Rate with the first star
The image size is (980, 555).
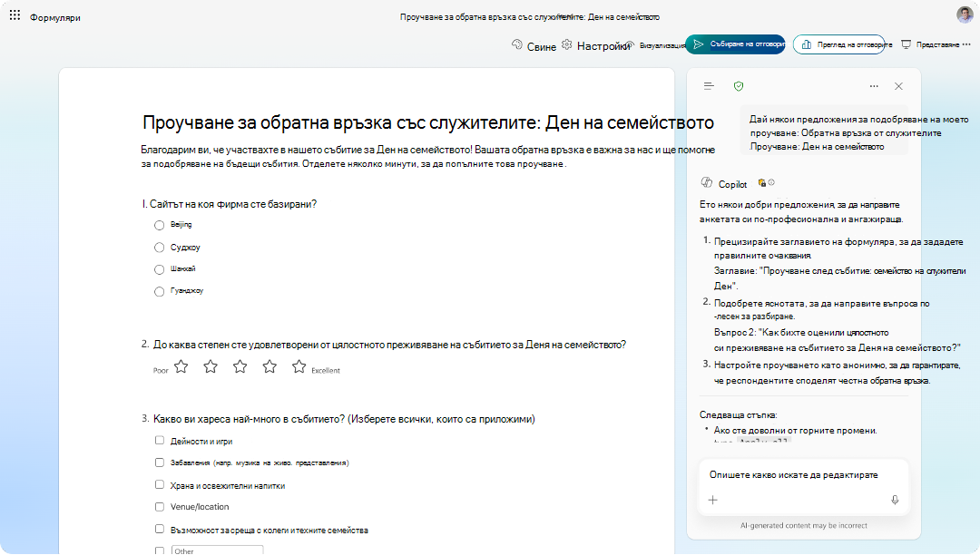pyautogui.click(x=181, y=366)
